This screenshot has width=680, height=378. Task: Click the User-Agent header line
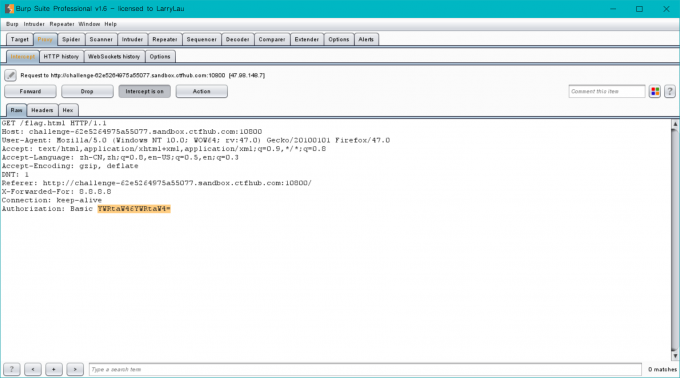(196, 140)
